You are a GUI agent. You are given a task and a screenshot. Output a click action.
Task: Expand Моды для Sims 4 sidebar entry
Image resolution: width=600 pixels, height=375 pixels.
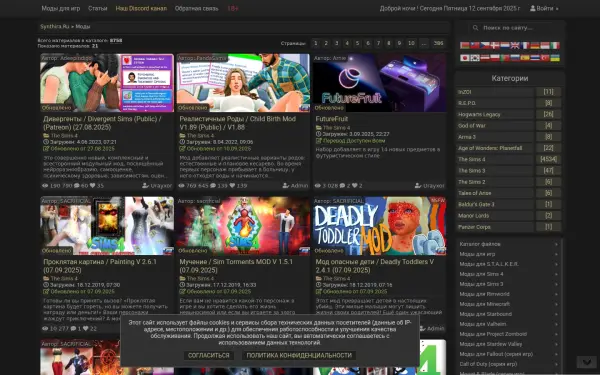509,274
